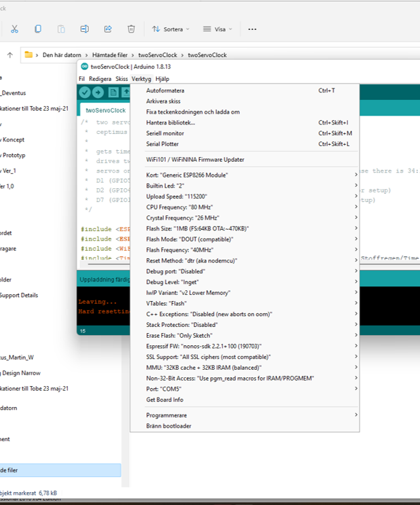420x505 pixels.
Task: Click the Arduino Upload arrow button
Action: (99, 92)
